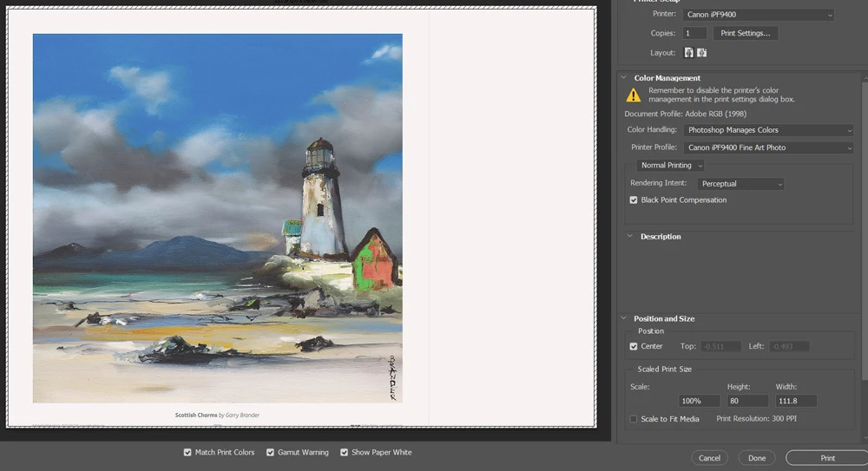Click the Scottish Charms caption text
This screenshot has width=868, height=471.
[217, 415]
